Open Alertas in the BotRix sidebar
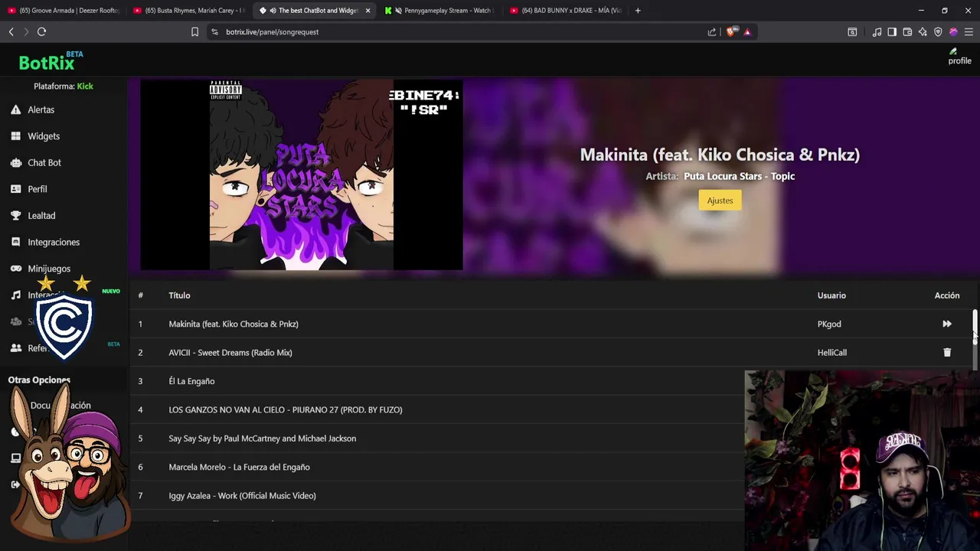The image size is (980, 551). 41,109
